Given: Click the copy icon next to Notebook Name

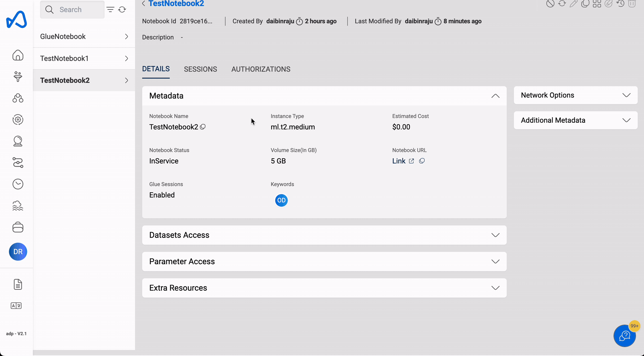Looking at the screenshot, I should 203,127.
